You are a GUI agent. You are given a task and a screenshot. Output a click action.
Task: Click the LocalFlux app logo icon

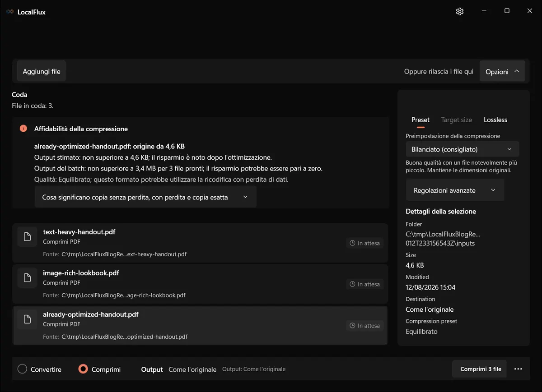point(10,12)
